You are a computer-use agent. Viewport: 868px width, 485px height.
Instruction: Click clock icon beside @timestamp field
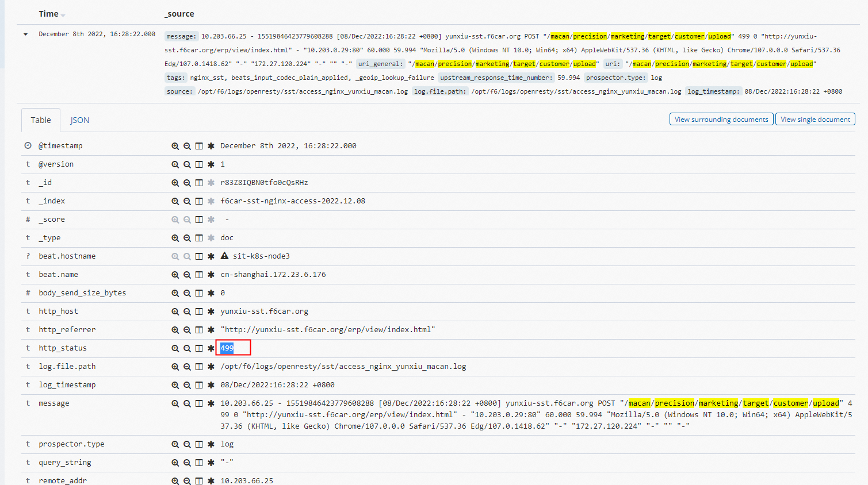pos(28,145)
